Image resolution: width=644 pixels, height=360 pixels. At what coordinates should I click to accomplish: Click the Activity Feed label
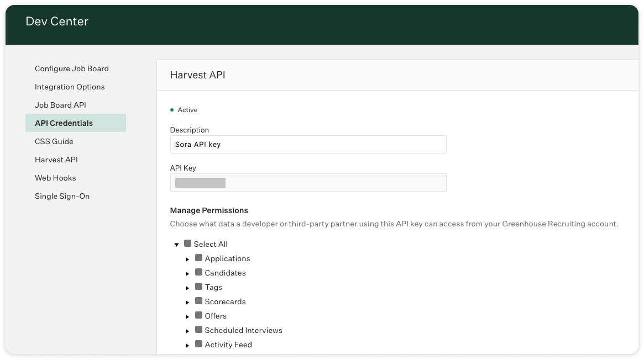228,345
